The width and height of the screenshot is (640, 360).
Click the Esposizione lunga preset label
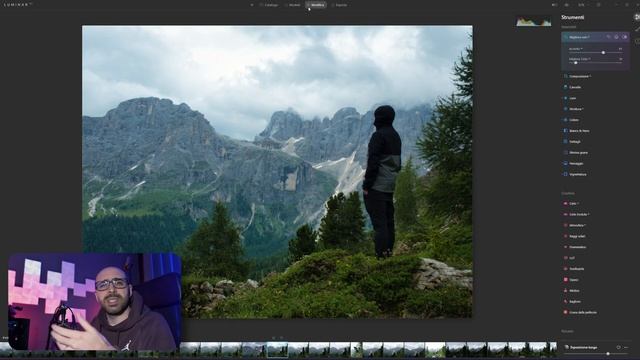click(x=584, y=347)
